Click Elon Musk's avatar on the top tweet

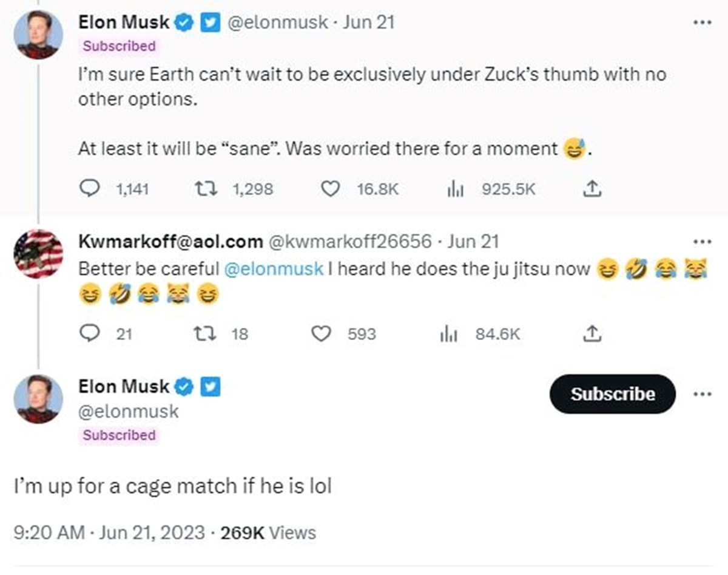click(x=38, y=35)
